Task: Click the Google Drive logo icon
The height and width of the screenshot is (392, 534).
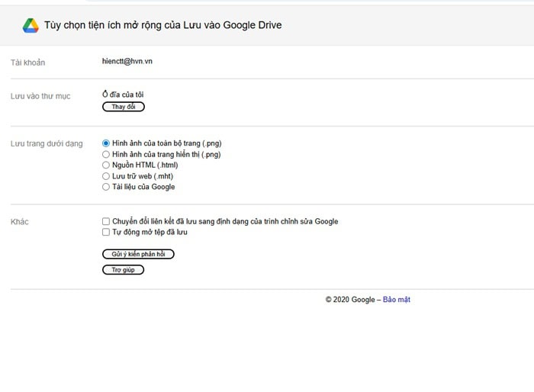Action: pyautogui.click(x=31, y=25)
